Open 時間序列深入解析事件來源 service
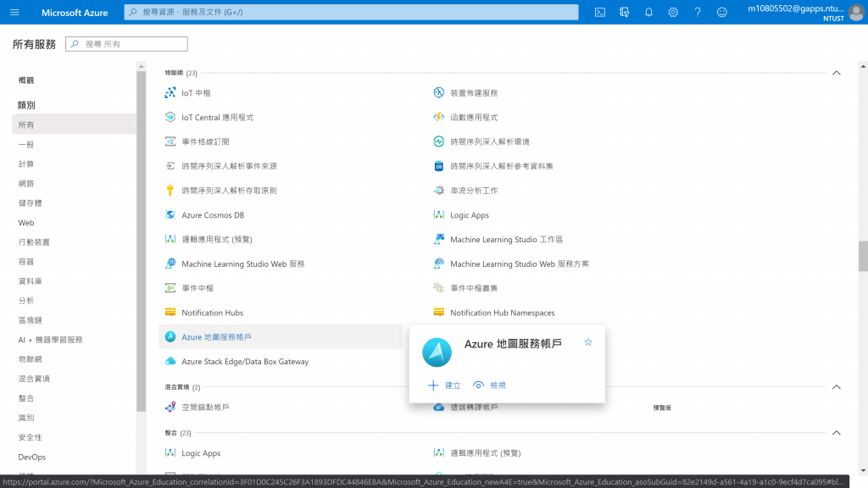The image size is (868, 488). click(x=229, y=166)
